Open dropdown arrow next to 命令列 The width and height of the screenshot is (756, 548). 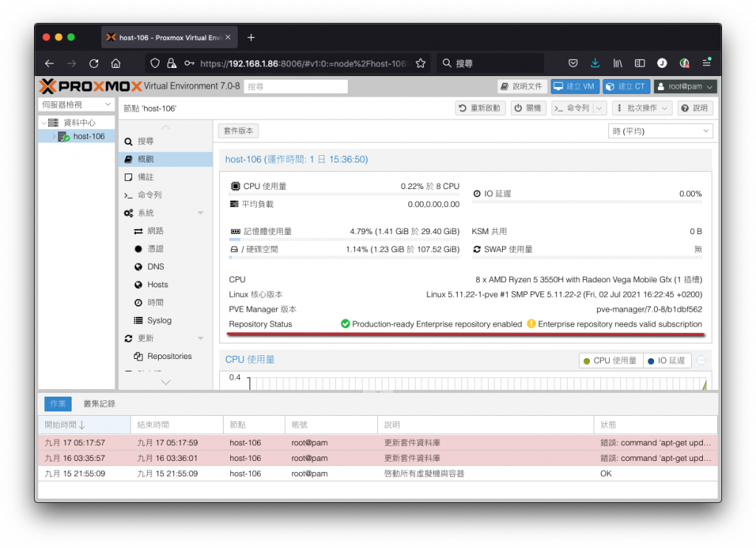[x=599, y=108]
